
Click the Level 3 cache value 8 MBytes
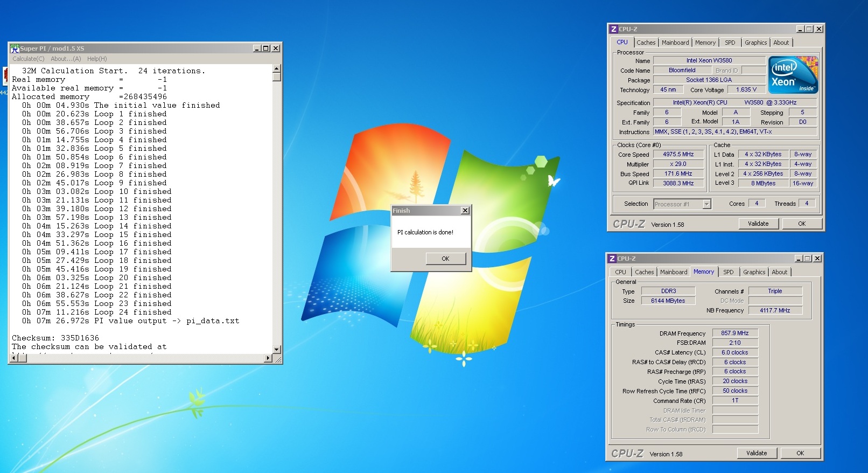764,184
